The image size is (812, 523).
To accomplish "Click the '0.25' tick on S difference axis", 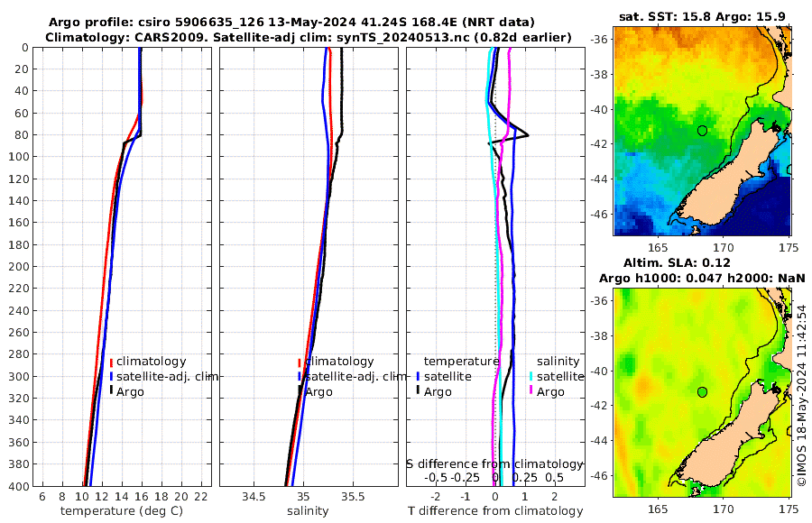I will coord(524,477).
